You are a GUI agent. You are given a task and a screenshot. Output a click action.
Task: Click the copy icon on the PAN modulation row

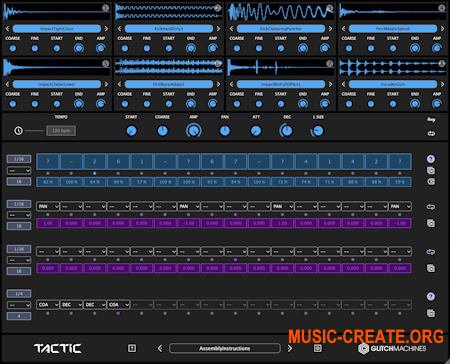(431, 223)
